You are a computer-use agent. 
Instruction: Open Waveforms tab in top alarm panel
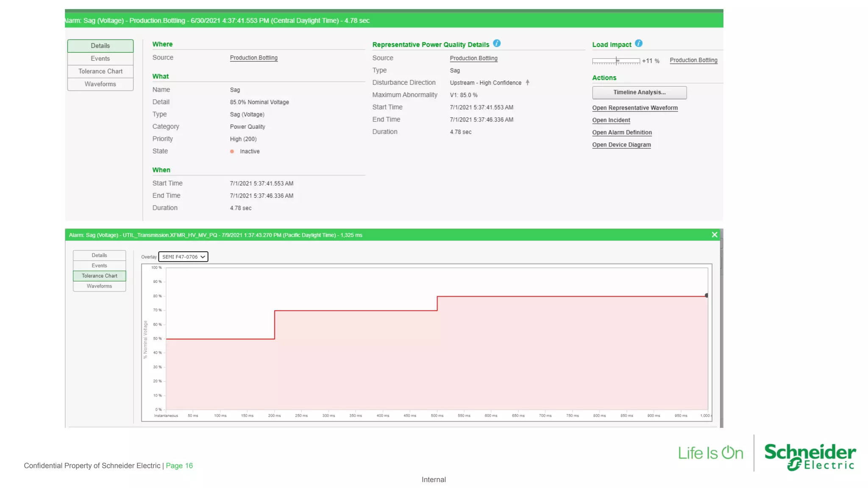pos(100,84)
